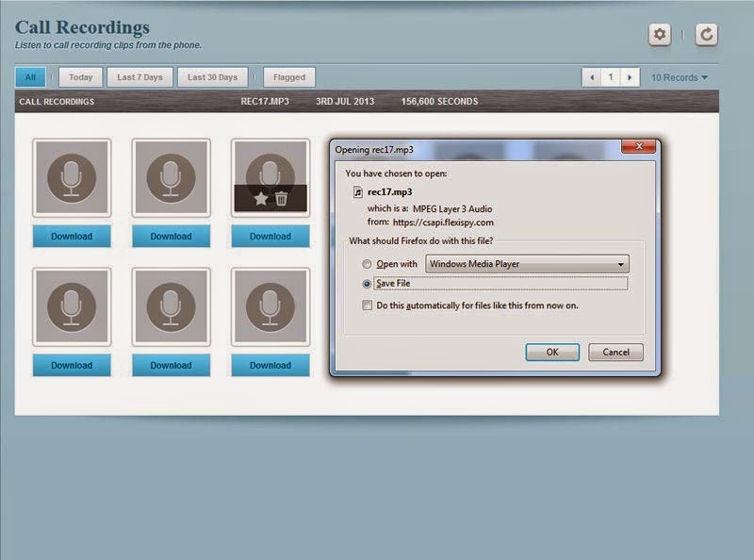Select the Save File radio button
The width and height of the screenshot is (754, 560).
click(x=367, y=284)
